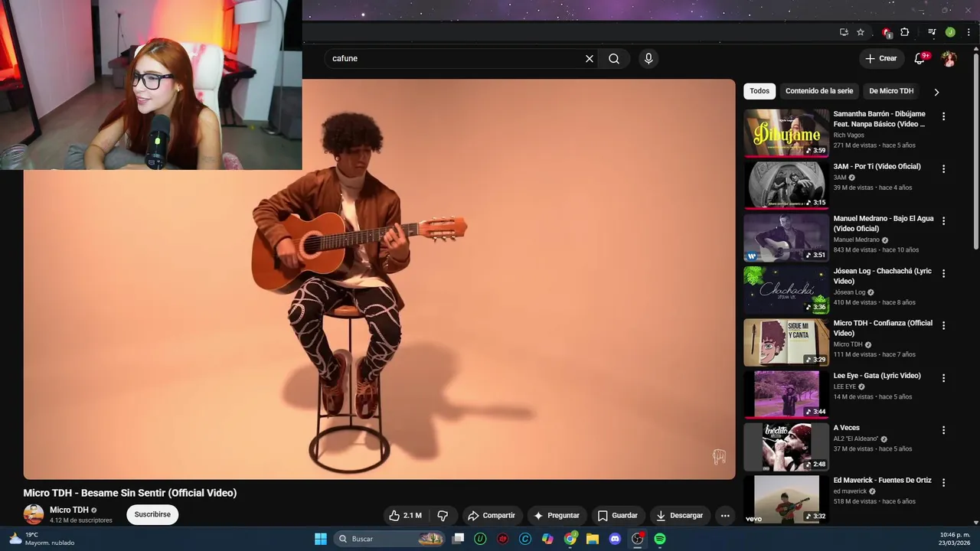Open Spotify from the taskbar

click(x=660, y=539)
